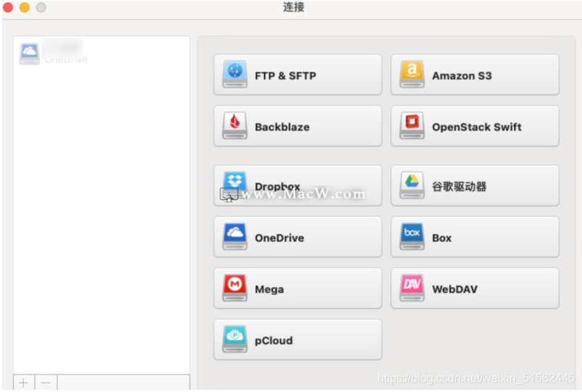582x392 pixels.
Task: Choose the Box label
Action: pos(441,238)
